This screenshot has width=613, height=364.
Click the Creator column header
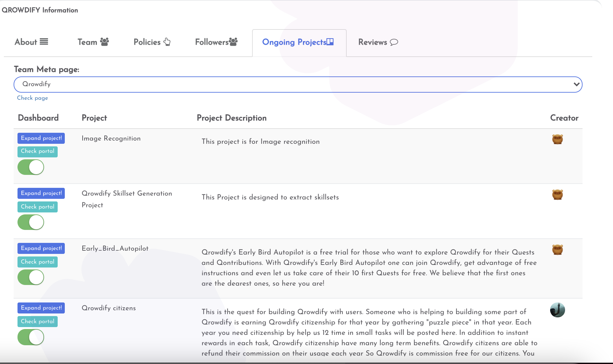tap(564, 118)
